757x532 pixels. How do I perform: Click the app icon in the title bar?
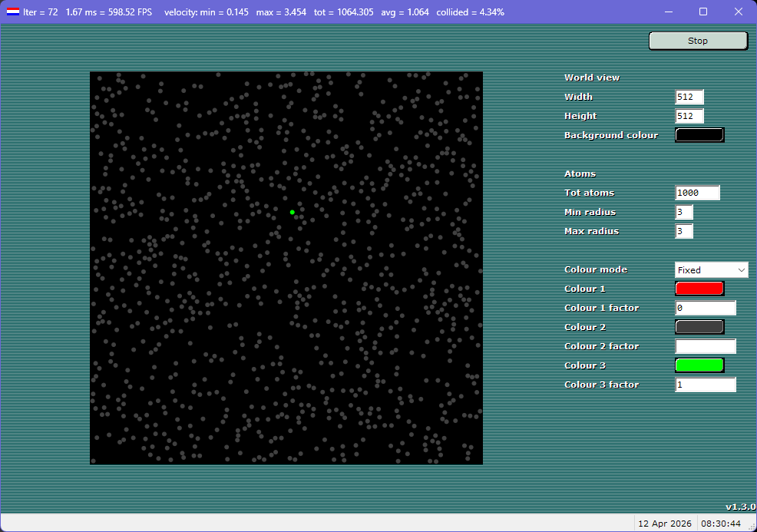pos(13,12)
